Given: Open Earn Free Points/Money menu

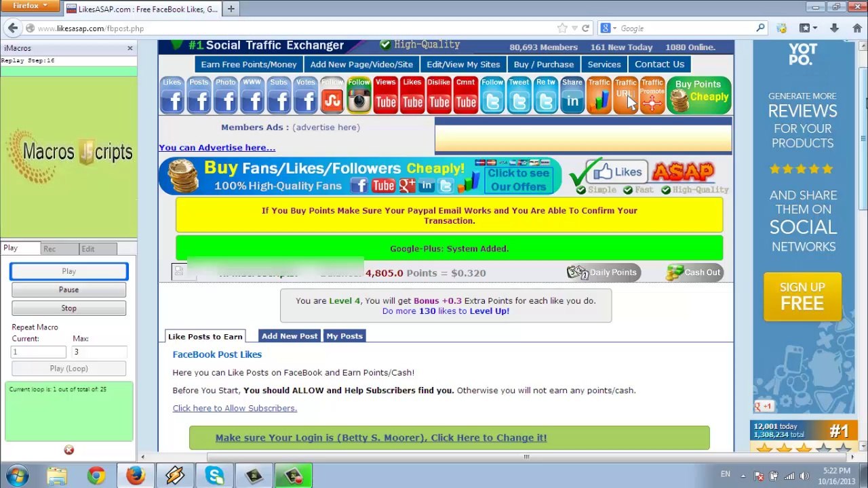Looking at the screenshot, I should click(249, 64).
